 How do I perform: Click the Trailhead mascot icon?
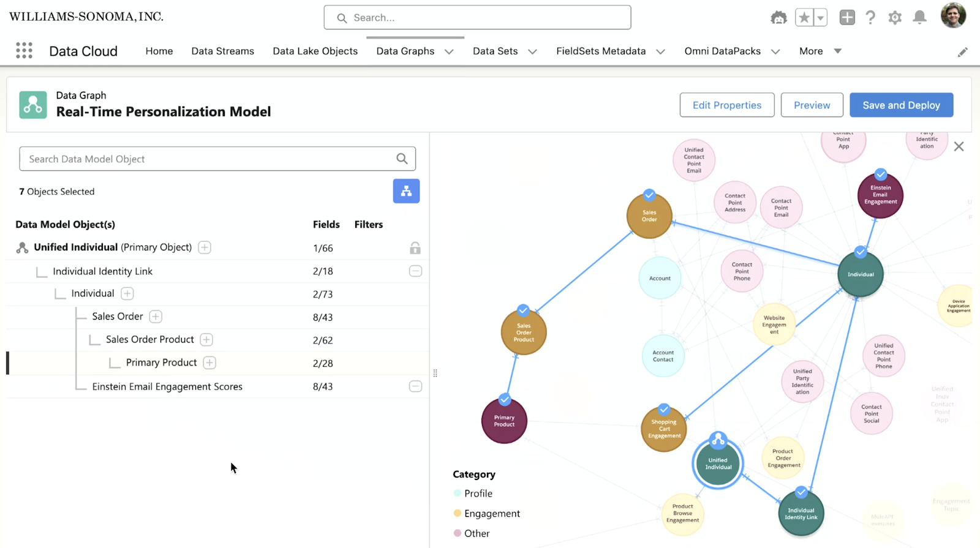778,18
